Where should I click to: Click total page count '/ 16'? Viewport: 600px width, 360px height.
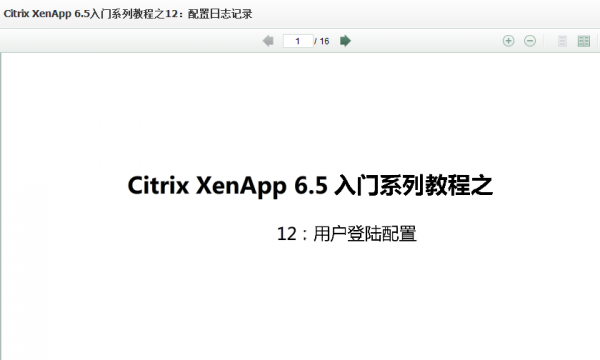pyautogui.click(x=322, y=41)
